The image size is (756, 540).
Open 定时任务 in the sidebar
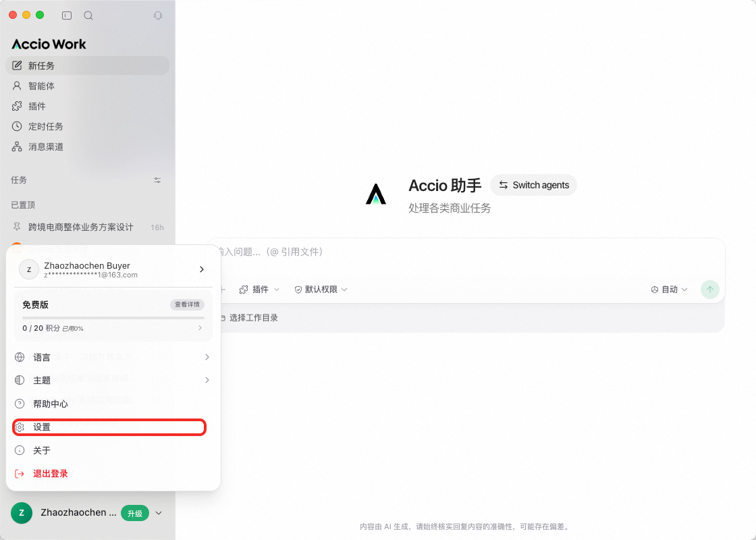coord(87,126)
